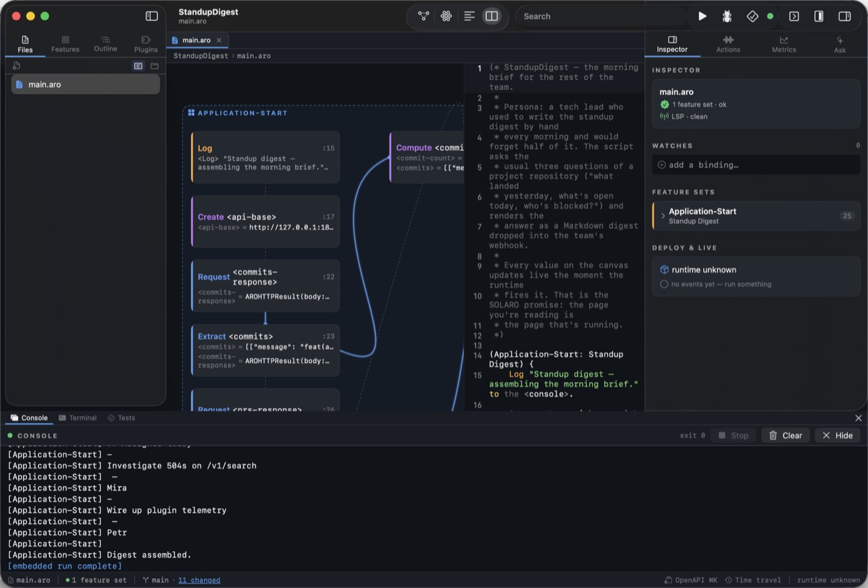Click the Stop button in console
Viewport: 868px width, 588px height.
733,436
